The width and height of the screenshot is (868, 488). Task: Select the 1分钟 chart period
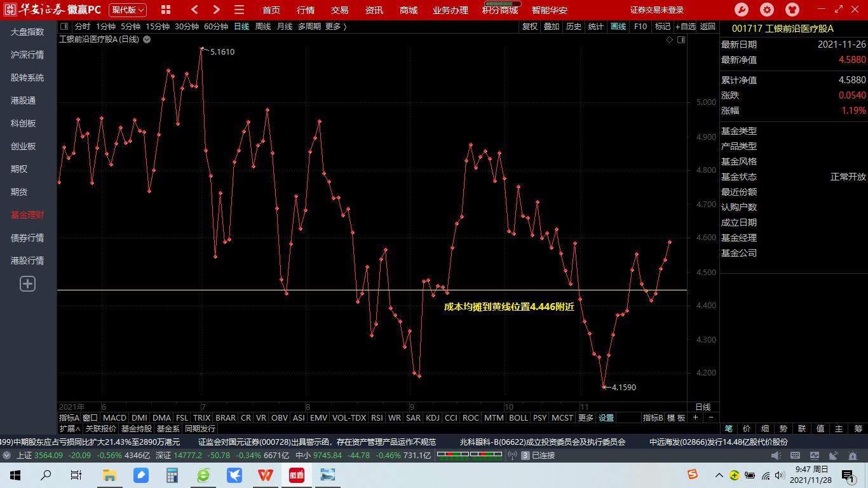tap(106, 27)
